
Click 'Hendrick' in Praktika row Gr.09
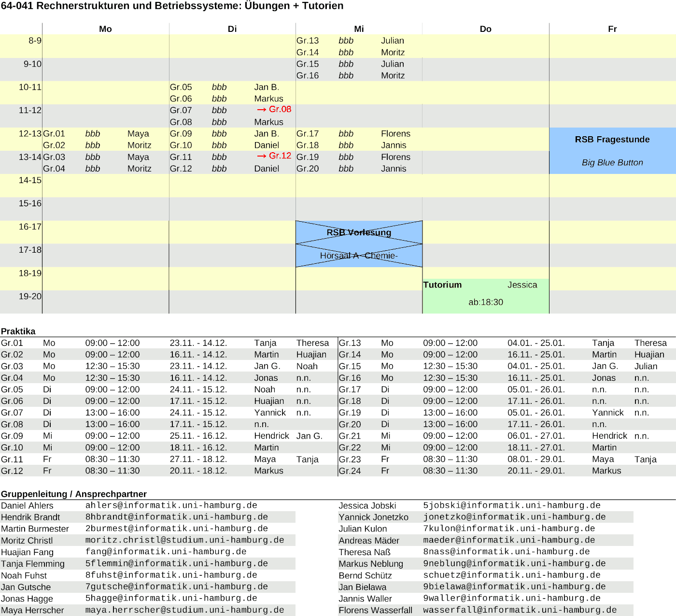point(272,436)
